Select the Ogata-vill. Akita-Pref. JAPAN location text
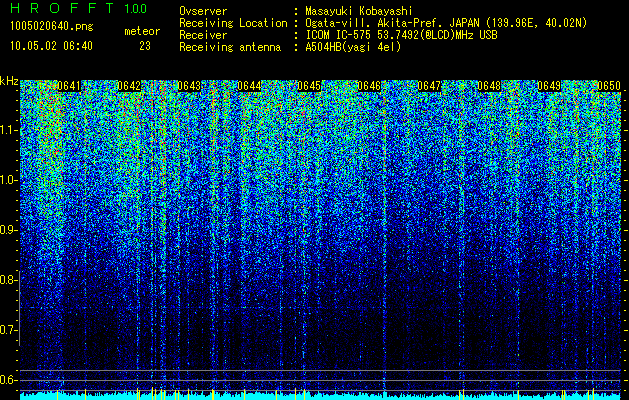 pos(446,23)
